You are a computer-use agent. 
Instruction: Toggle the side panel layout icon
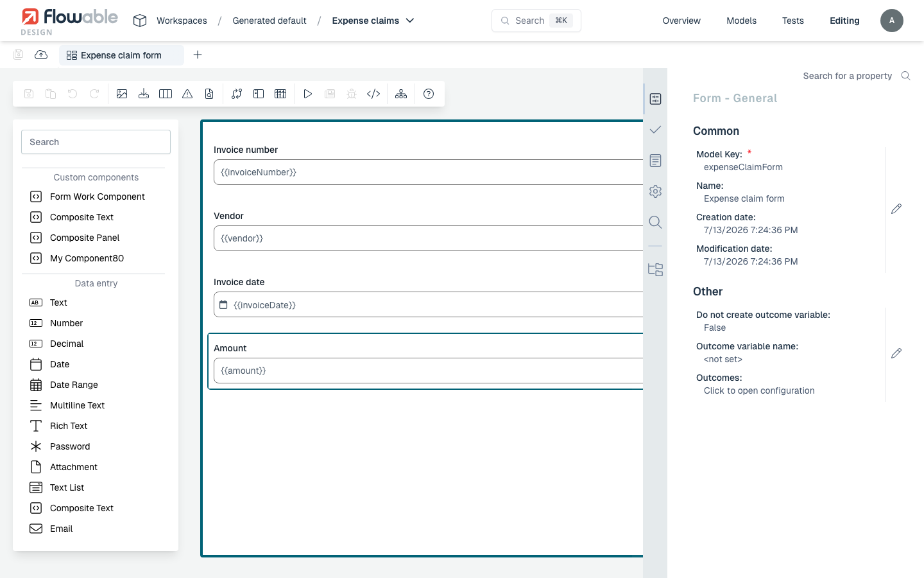point(259,94)
